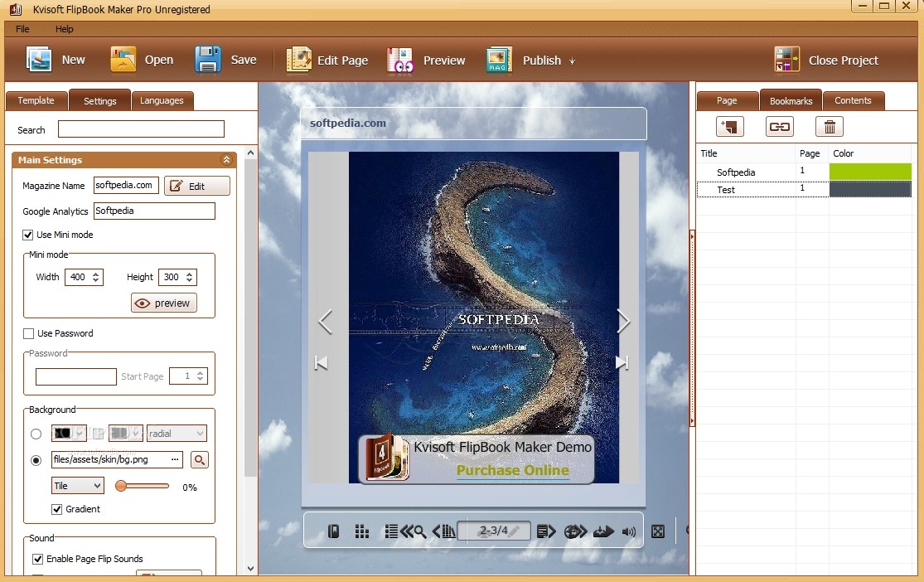
Task: Click the settings panel scroll down arrow
Action: click(x=250, y=569)
